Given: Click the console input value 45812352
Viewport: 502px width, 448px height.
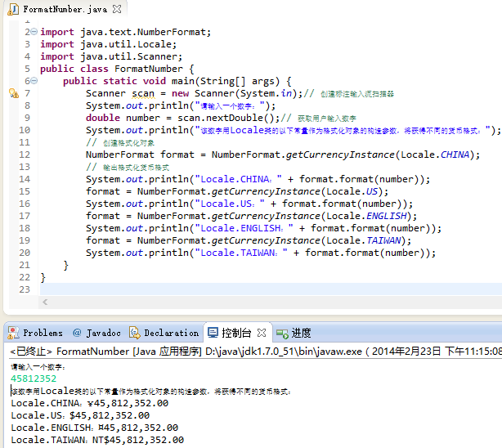Looking at the screenshot, I should pyautogui.click(x=34, y=379).
